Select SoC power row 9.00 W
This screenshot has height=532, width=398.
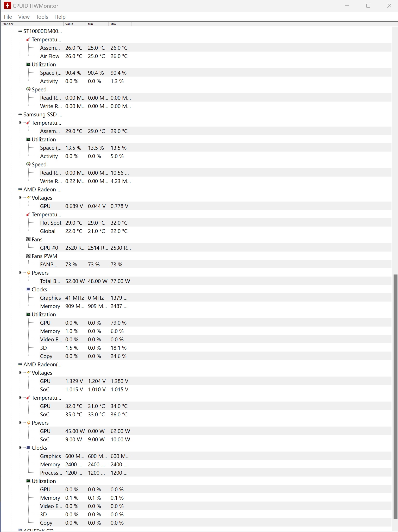216,440
